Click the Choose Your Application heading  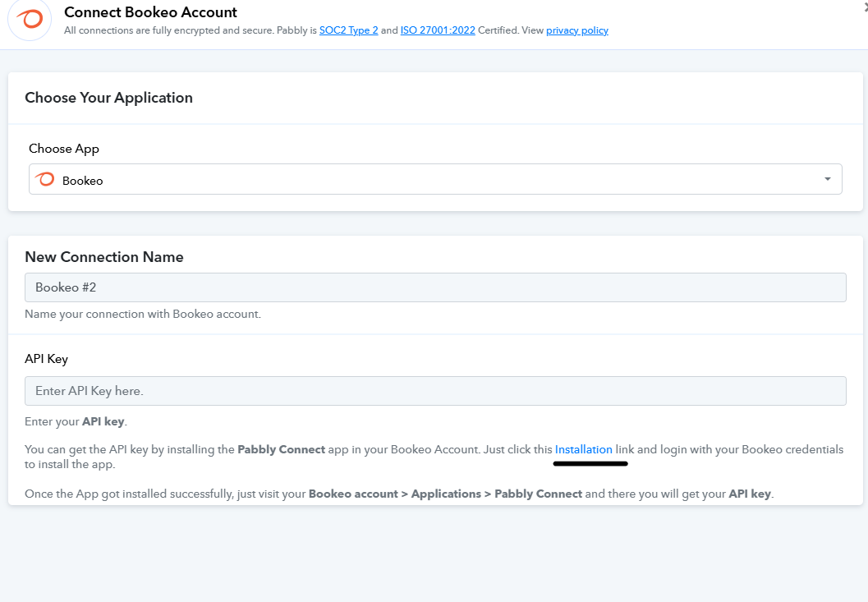pyautogui.click(x=108, y=98)
